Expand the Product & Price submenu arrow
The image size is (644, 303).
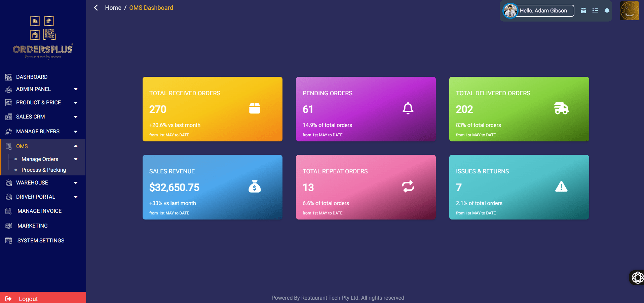coord(76,103)
